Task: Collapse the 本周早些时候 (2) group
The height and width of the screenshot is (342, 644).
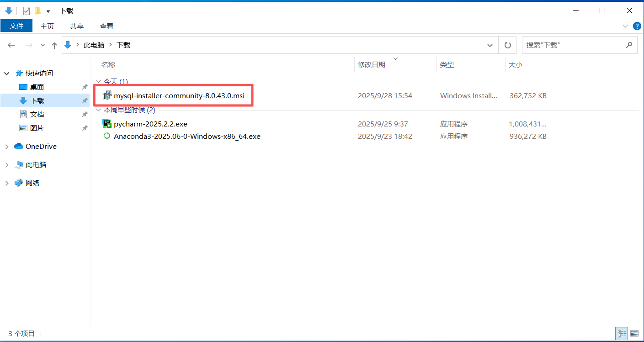Action: [98, 110]
